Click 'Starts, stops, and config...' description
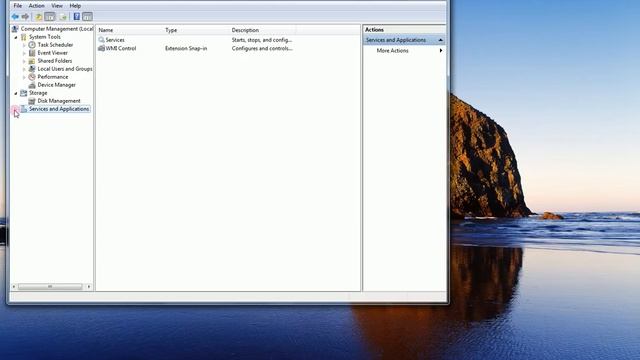 (x=262, y=40)
